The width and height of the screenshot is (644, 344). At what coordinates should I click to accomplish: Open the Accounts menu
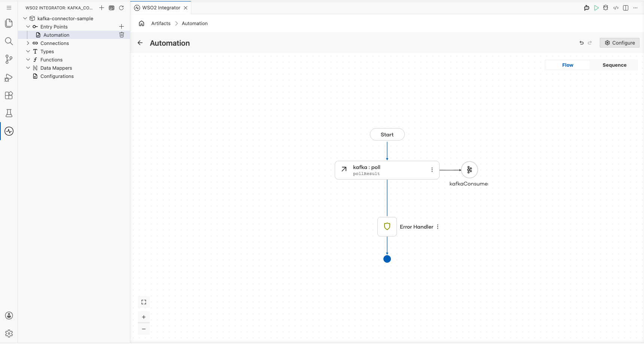coord(9,316)
